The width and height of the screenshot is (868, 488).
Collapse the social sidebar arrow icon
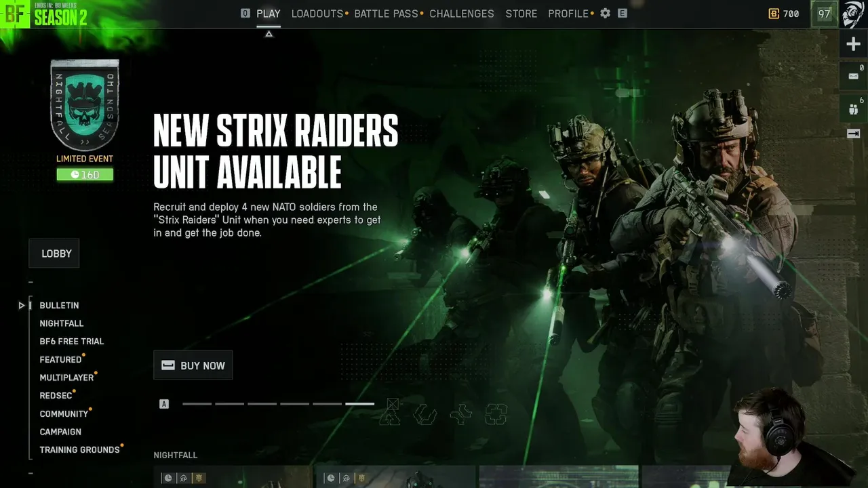(853, 134)
